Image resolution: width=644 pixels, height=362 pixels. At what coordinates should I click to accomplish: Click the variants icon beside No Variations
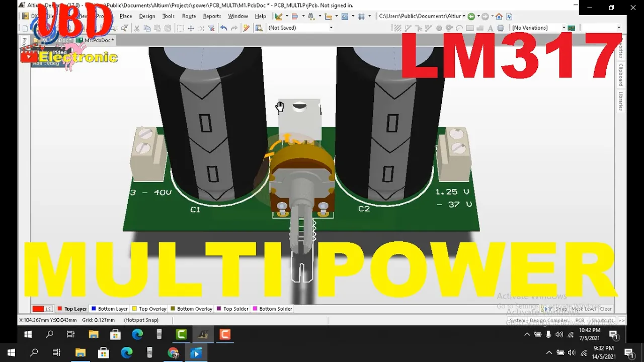[x=571, y=28]
